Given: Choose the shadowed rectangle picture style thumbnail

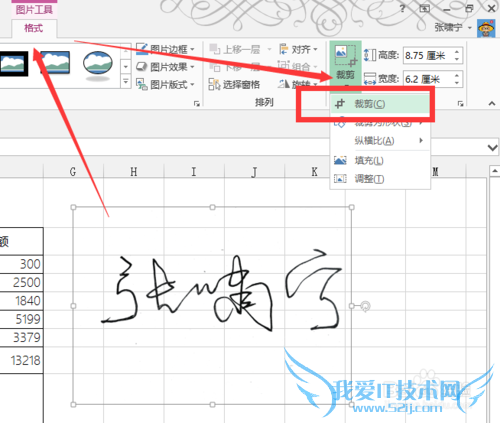Looking at the screenshot, I should point(55,62).
